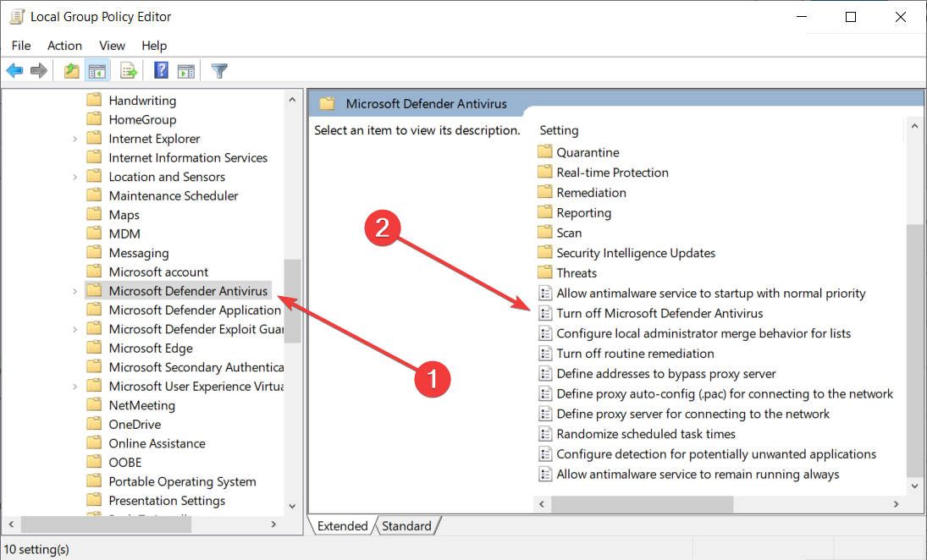
Task: Select Allow antimalware service to startup with normal priority
Action: 710,293
